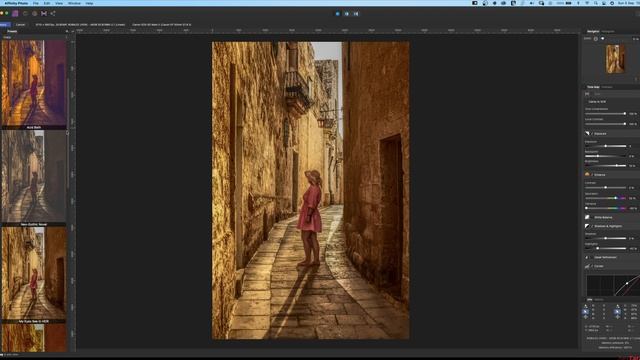Open the File menu
The image size is (640, 360).
(x=36, y=3)
